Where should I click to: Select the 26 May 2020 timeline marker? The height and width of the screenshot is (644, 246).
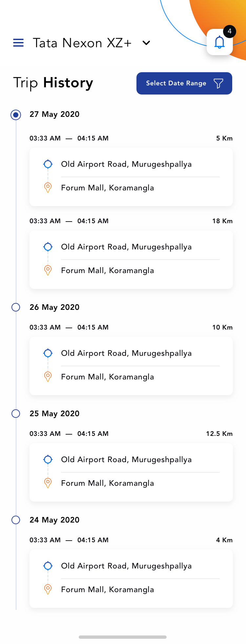point(16,307)
